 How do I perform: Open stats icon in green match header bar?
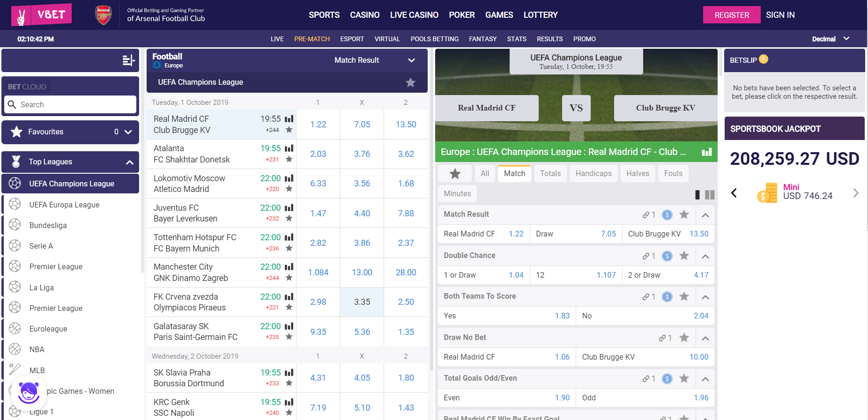pos(707,152)
